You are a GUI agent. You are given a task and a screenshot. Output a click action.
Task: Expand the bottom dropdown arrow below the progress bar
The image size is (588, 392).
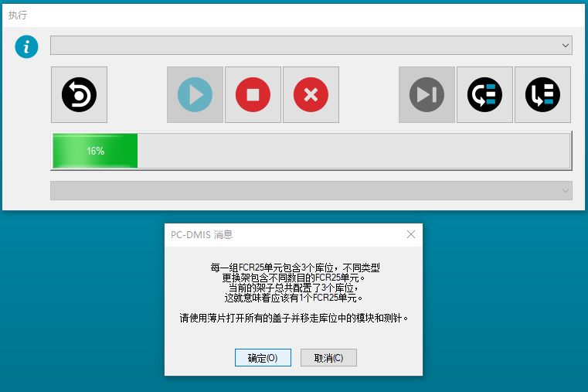click(566, 190)
